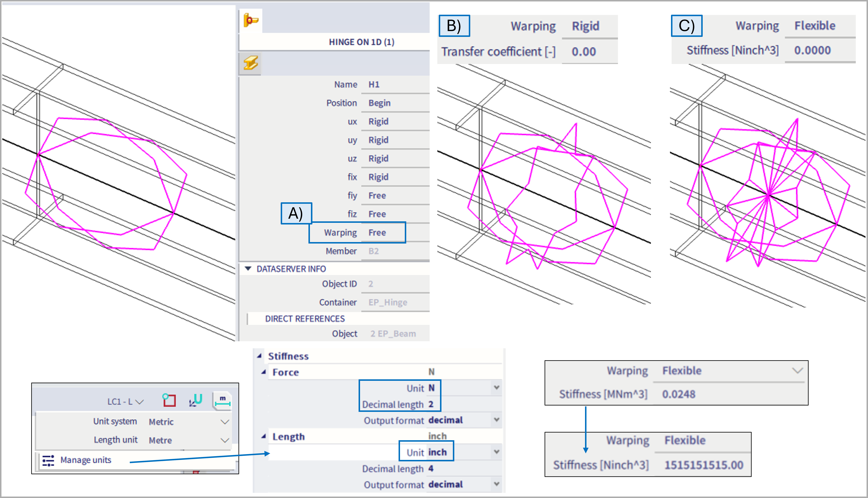Open the Force Unit N dropdown
Image resolution: width=868 pixels, height=498 pixels.
tap(496, 388)
